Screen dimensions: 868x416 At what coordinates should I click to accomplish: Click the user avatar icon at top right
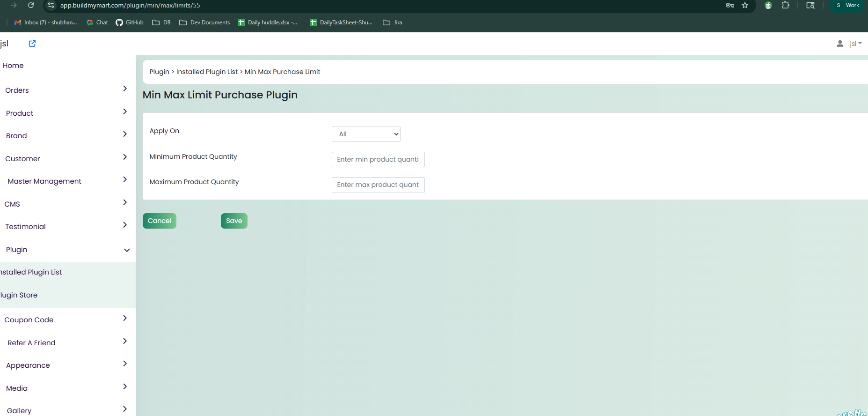pos(840,44)
